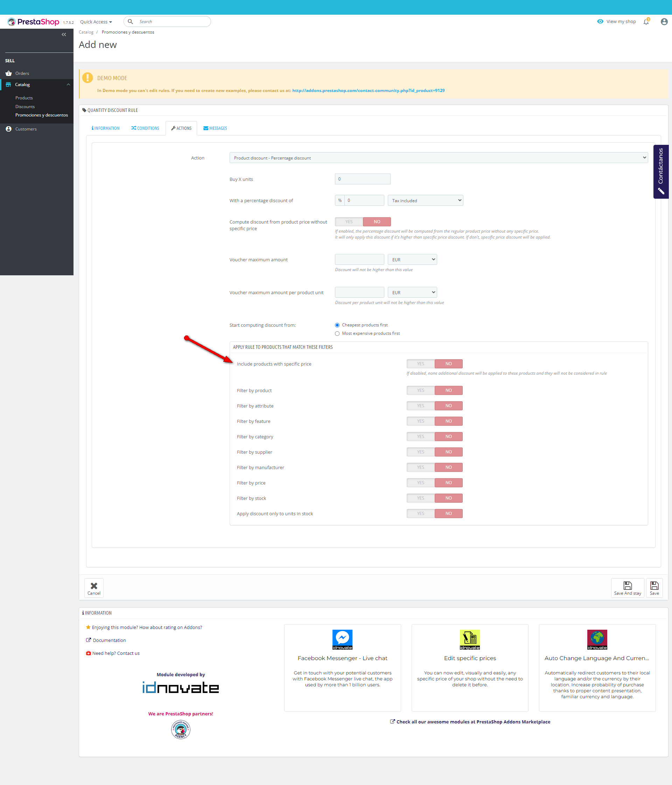Screen dimensions: 672x785
Task: Switch to the Messages tab
Action: 215,128
